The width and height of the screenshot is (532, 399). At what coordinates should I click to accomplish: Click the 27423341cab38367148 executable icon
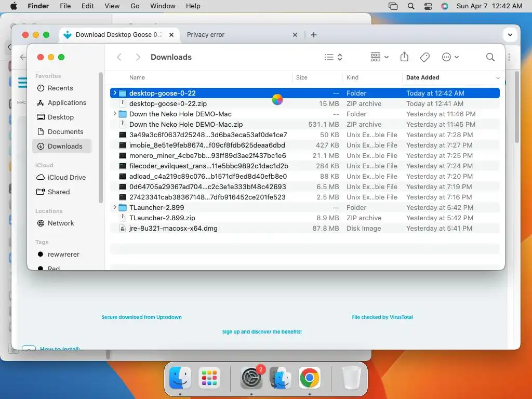pyautogui.click(x=123, y=197)
